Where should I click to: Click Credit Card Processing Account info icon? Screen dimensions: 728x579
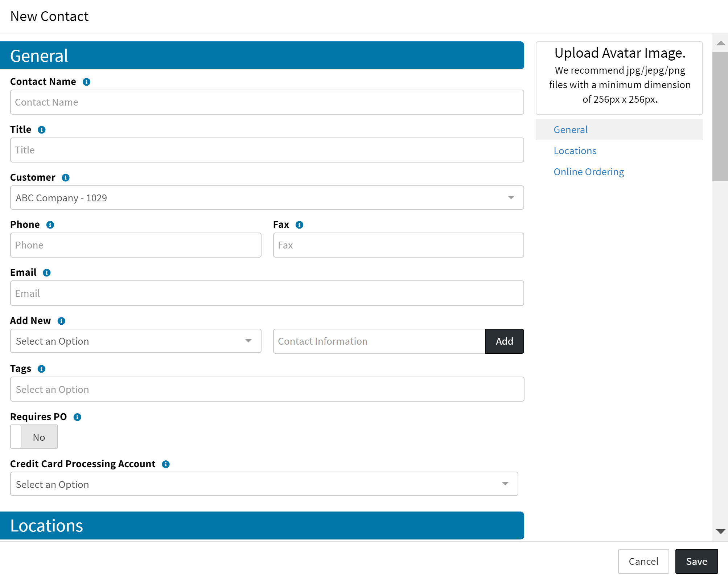(166, 464)
